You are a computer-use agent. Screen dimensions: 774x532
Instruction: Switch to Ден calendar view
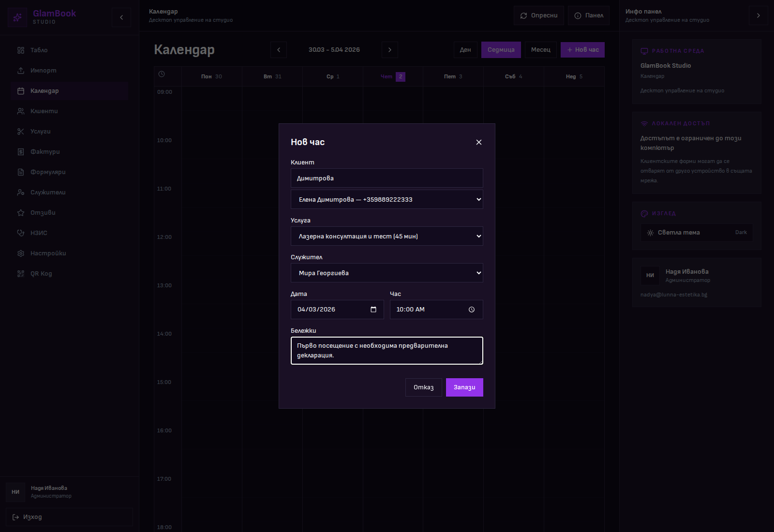tap(465, 50)
